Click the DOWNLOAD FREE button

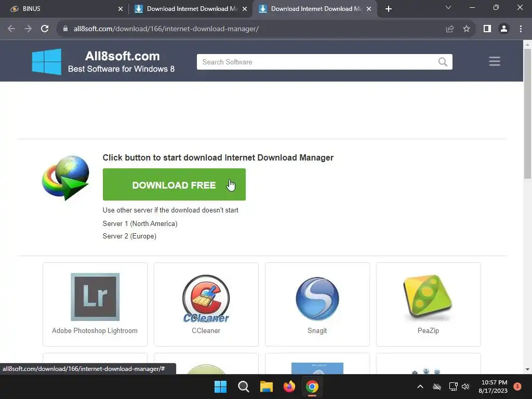click(x=174, y=184)
